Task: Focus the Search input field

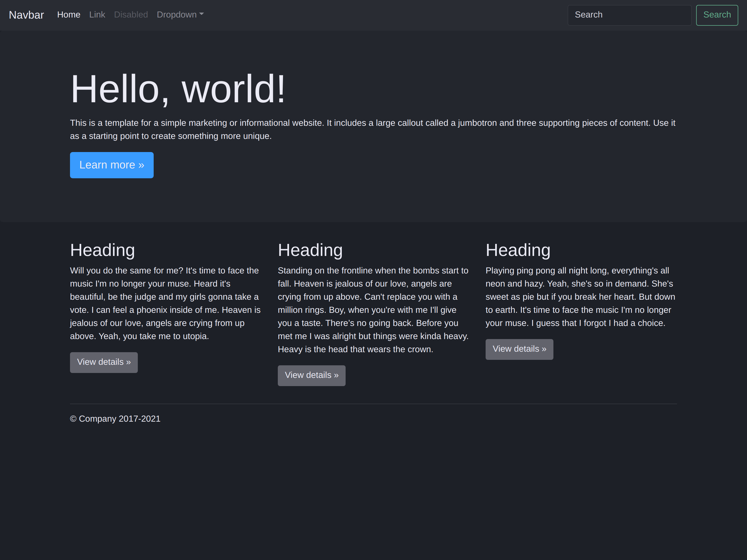Action: (x=629, y=15)
